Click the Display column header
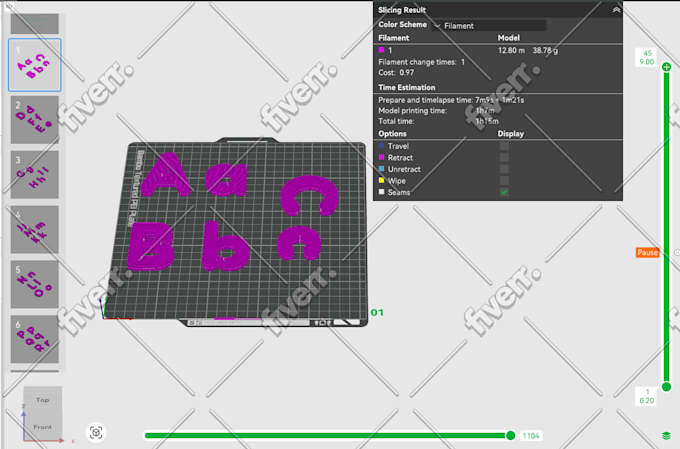The image size is (680, 449). pos(510,134)
